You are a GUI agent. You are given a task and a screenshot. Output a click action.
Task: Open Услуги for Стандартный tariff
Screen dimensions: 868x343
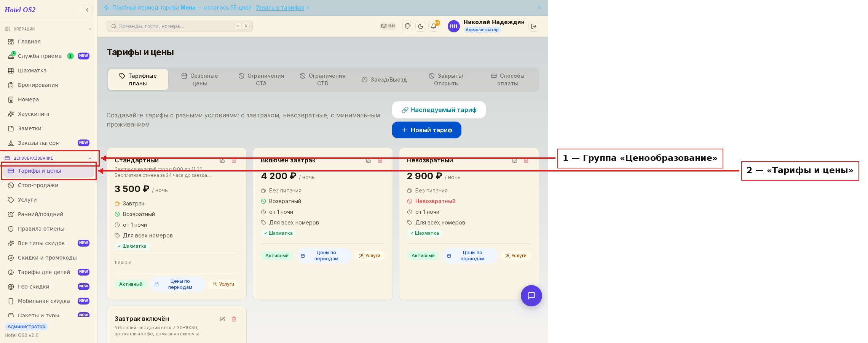(x=223, y=284)
